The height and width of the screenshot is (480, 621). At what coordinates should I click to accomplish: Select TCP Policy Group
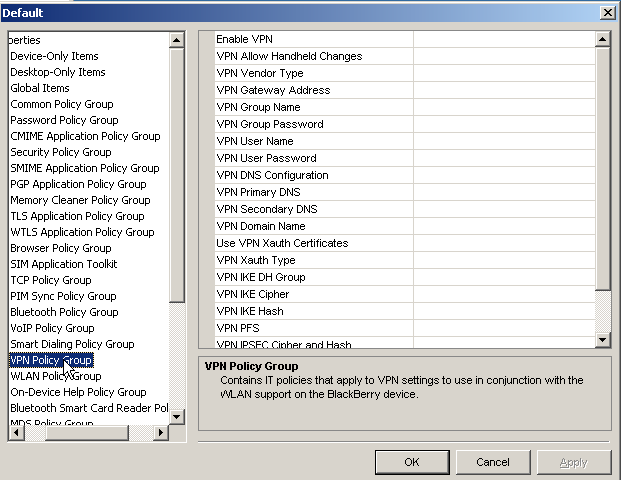coord(51,280)
